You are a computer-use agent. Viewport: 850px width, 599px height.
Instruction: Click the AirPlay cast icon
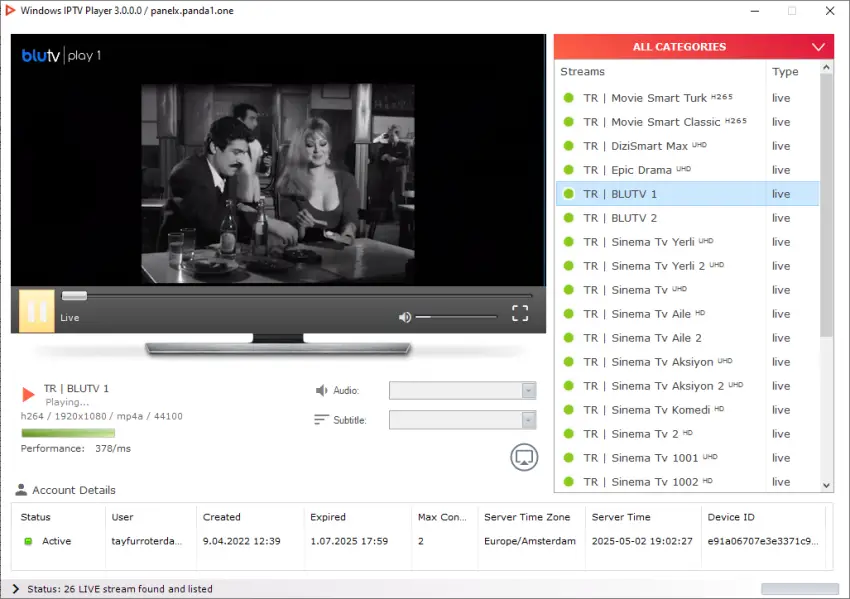coord(524,457)
